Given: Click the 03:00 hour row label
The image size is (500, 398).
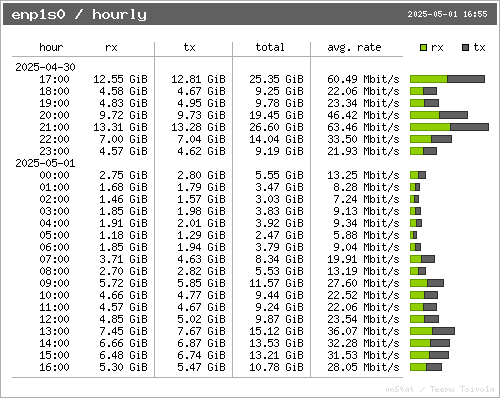Looking at the screenshot, I should pos(54,211).
